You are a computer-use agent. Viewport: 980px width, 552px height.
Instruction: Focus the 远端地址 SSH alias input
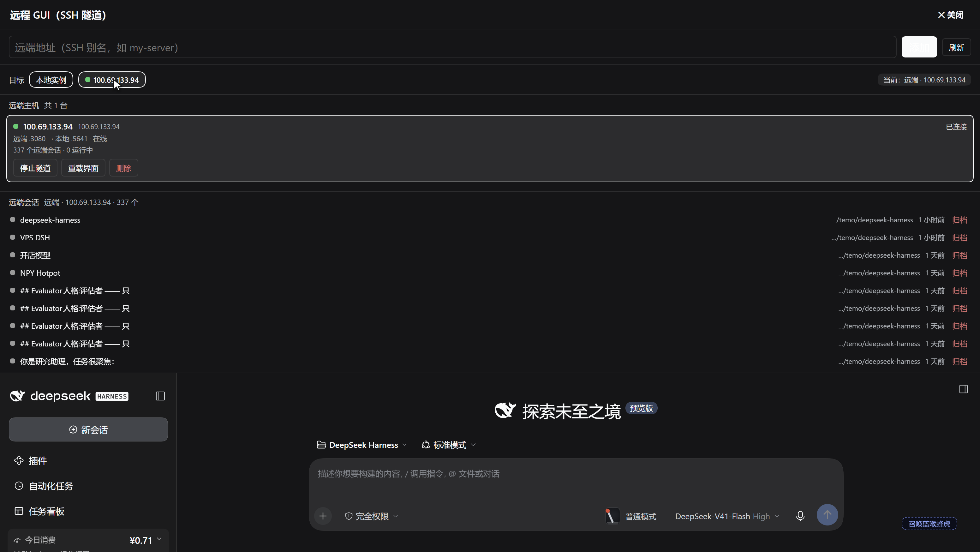pyautogui.click(x=452, y=47)
